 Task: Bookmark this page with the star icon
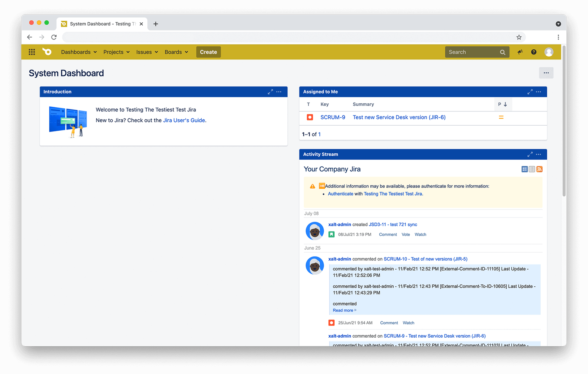pos(519,37)
